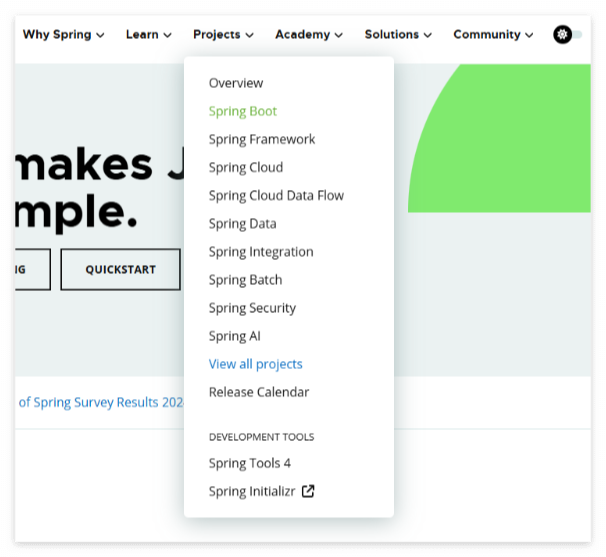Click the external link icon beside Spring Initializr

[x=308, y=491]
